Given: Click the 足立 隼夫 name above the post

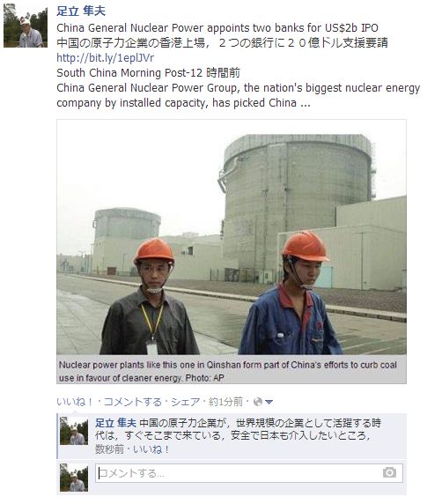Looking at the screenshot, I should pyautogui.click(x=81, y=11).
